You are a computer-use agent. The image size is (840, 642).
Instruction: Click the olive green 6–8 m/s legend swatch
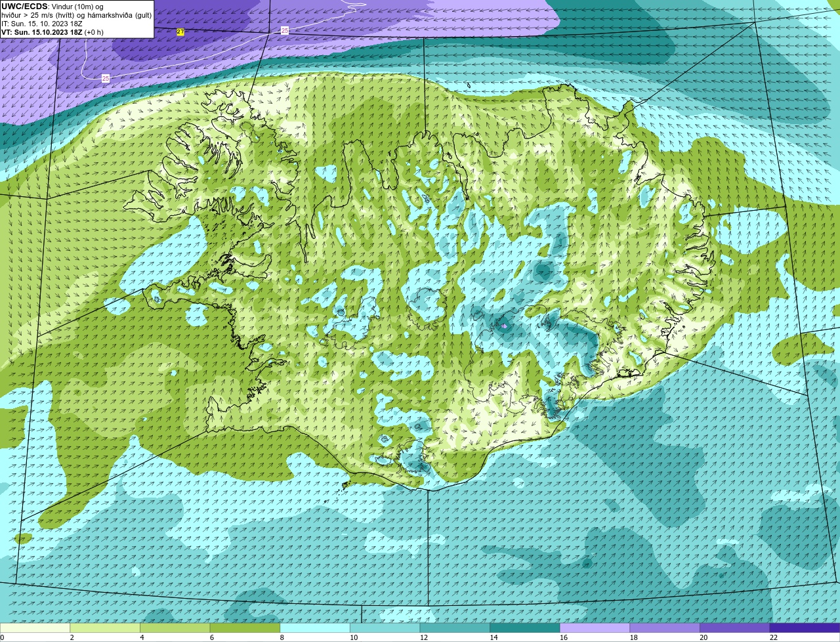(245, 628)
